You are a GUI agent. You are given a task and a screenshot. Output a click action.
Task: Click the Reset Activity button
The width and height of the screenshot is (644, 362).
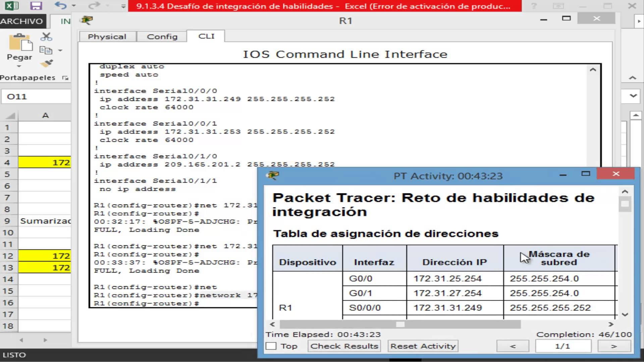click(x=423, y=346)
